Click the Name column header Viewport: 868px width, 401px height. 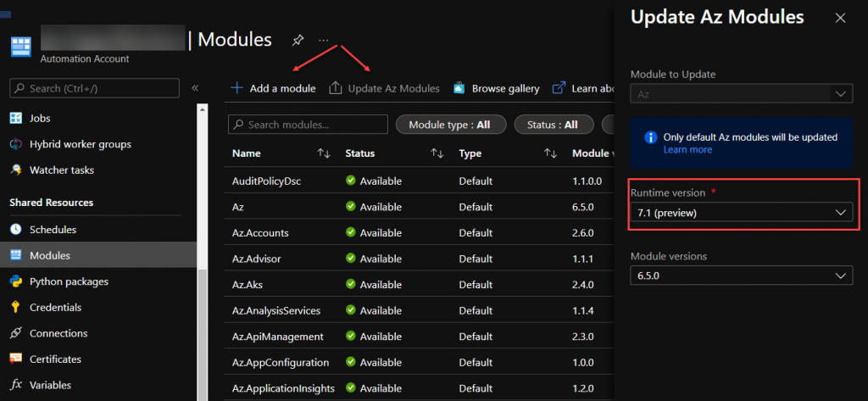(x=247, y=153)
